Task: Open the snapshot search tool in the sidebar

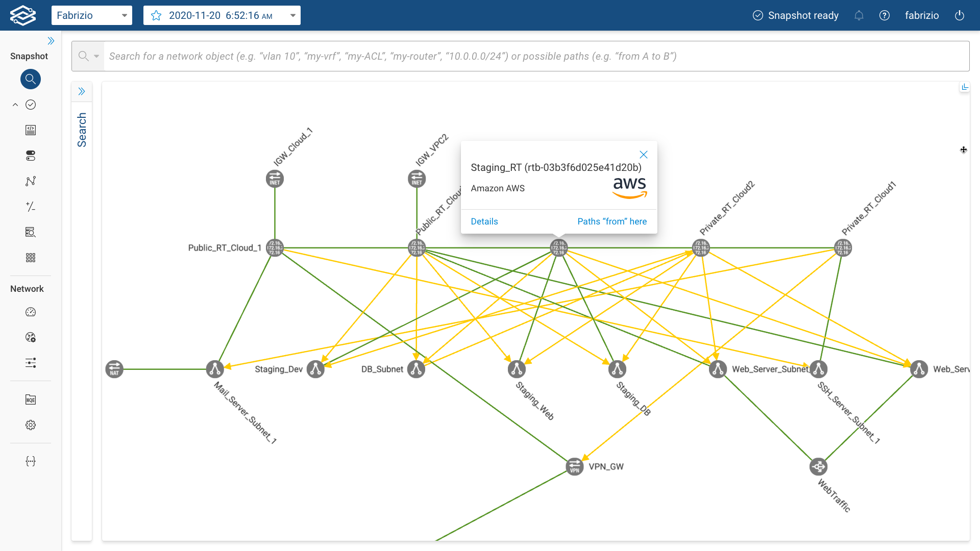Action: (x=31, y=79)
